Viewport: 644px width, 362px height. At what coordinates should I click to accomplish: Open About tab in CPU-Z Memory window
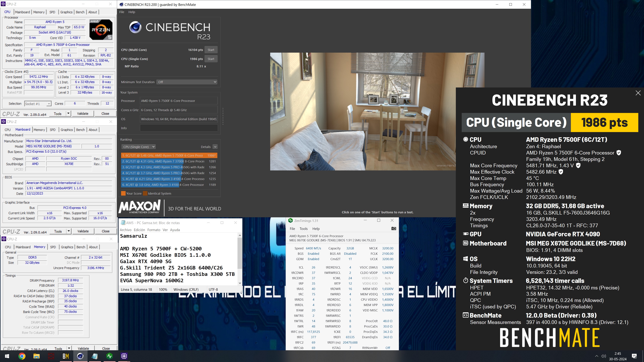click(93, 247)
